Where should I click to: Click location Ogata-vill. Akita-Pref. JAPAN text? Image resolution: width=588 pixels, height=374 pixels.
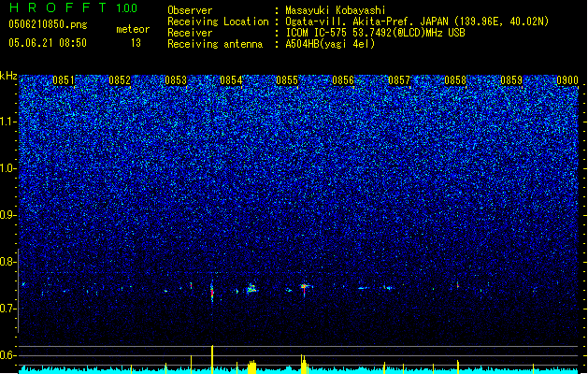[417, 22]
